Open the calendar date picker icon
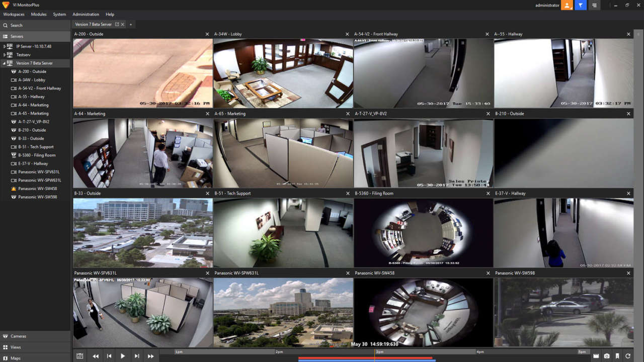This screenshot has height=362, width=644. [x=79, y=356]
